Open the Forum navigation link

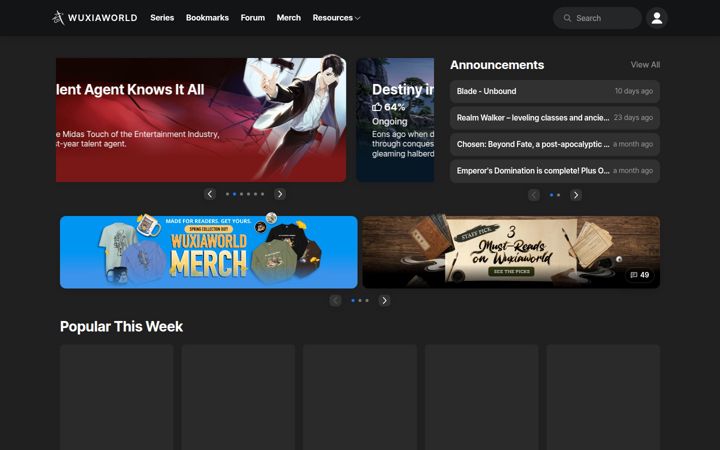[253, 18]
